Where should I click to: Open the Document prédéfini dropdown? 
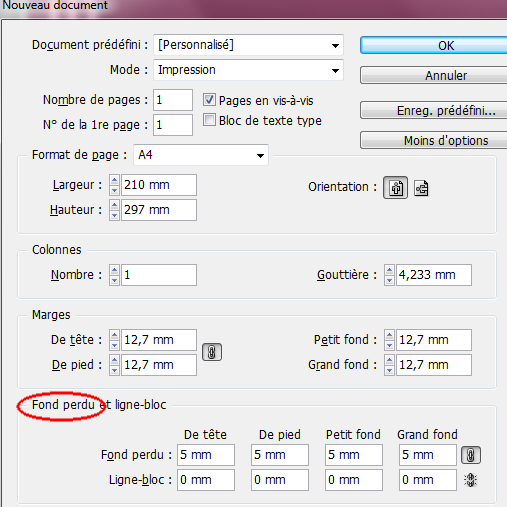[248, 45]
